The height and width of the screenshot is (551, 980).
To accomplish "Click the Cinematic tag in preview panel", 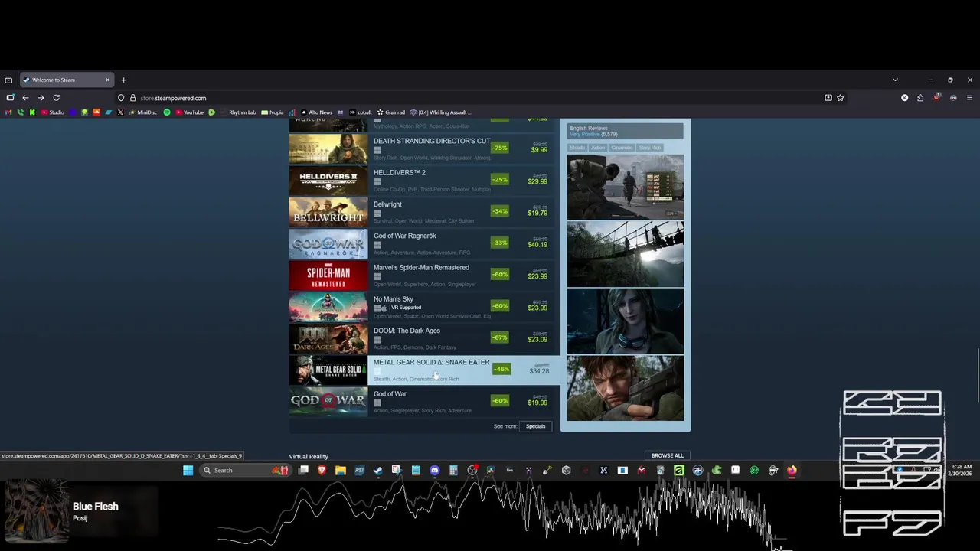I will pyautogui.click(x=622, y=148).
